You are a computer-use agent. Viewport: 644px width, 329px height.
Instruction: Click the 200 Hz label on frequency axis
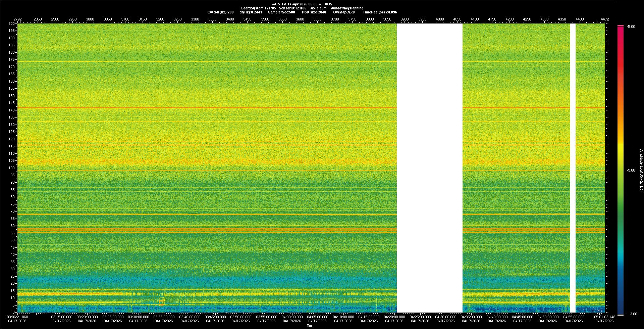point(12,24)
